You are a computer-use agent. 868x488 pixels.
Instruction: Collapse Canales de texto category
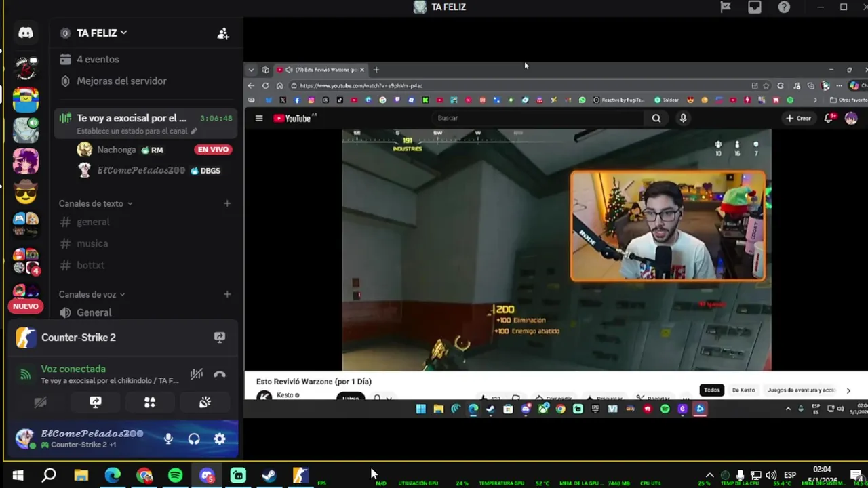coord(95,203)
